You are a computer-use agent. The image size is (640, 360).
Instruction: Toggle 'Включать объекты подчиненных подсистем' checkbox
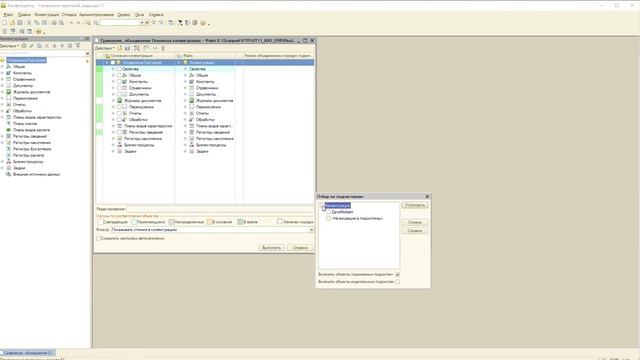tap(398, 275)
